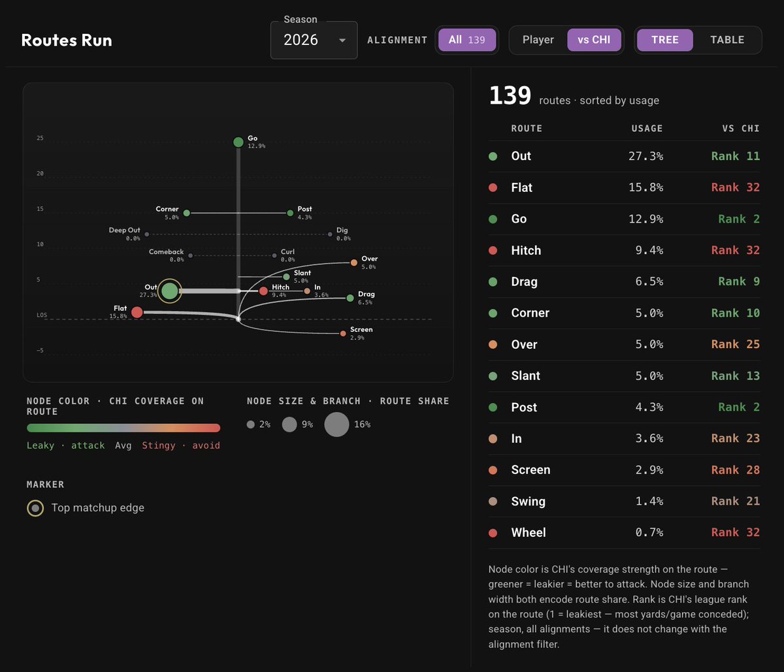Screen dimensions: 784x672
Task: Click the VS CHI column header
Action: point(741,129)
